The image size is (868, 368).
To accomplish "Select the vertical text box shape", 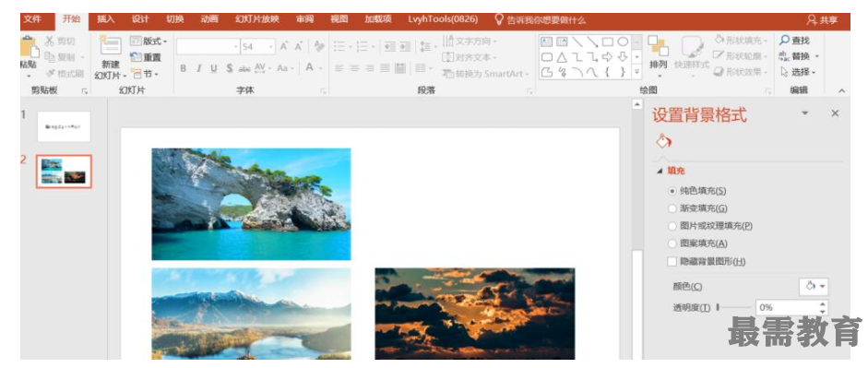I will (x=562, y=42).
